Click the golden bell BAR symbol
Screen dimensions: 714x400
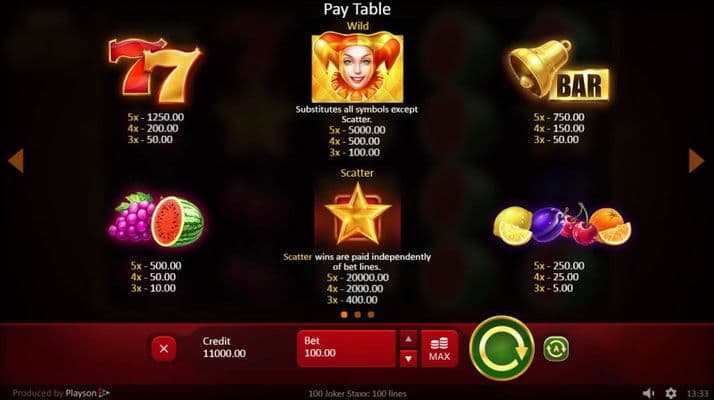[x=559, y=70]
